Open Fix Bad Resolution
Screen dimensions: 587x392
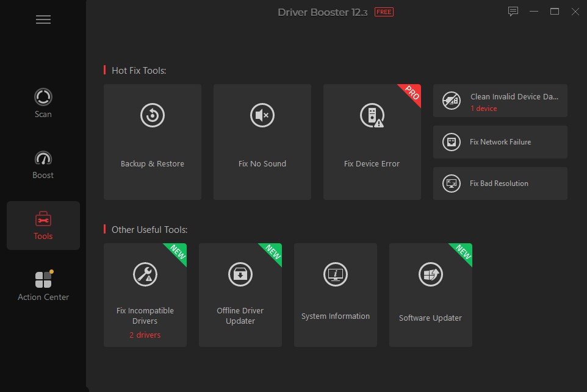500,183
